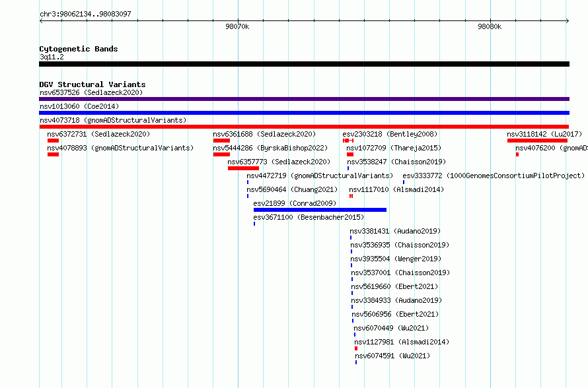Image resolution: width=588 pixels, height=388 pixels.
Task: Click the nsv5606956 (Ebert2021) label
Action: 395,314
